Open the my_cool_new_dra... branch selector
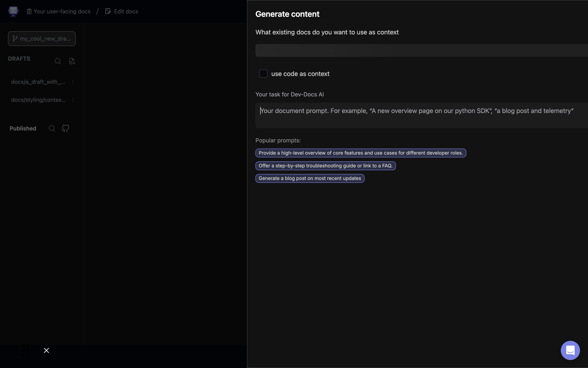The width and height of the screenshot is (588, 368). (x=42, y=39)
